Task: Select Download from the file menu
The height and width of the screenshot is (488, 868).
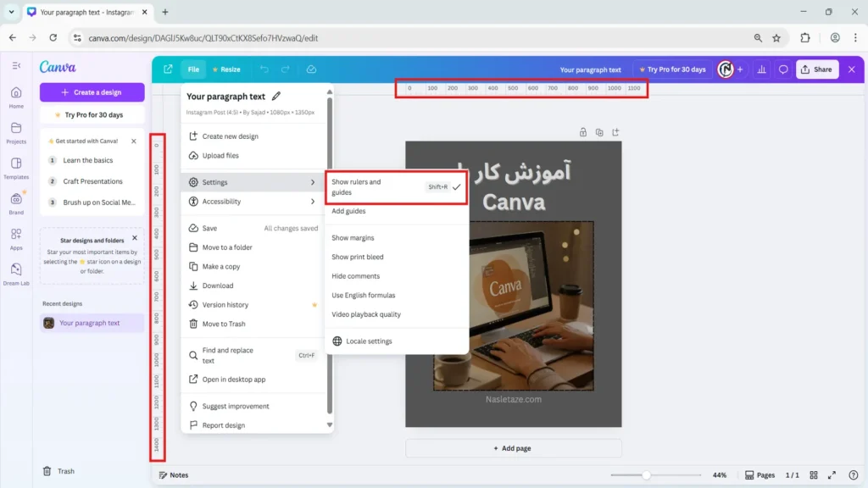Action: pos(253,286)
